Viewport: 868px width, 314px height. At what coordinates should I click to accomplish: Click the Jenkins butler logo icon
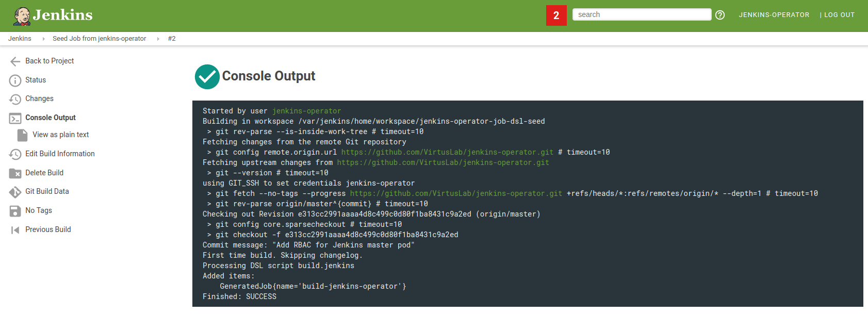(22, 16)
